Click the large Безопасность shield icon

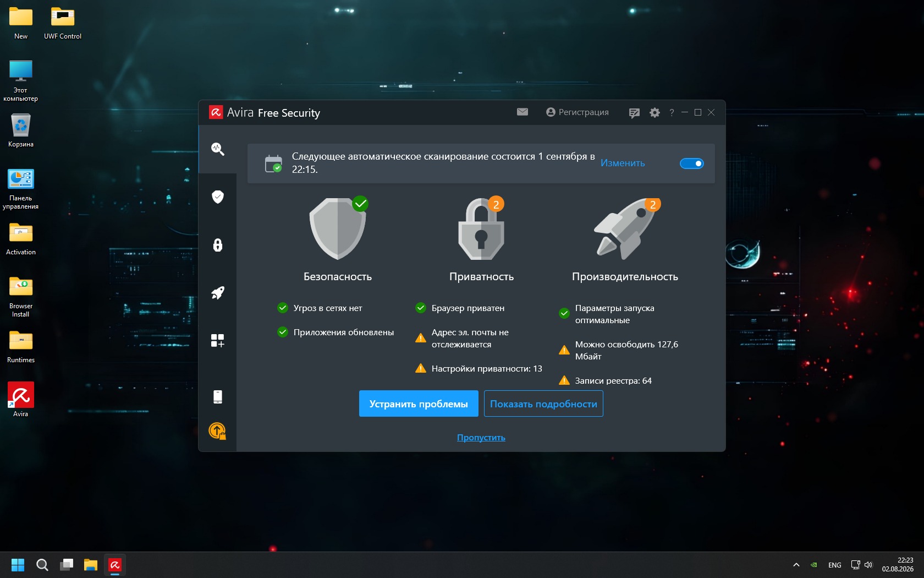[x=338, y=228]
